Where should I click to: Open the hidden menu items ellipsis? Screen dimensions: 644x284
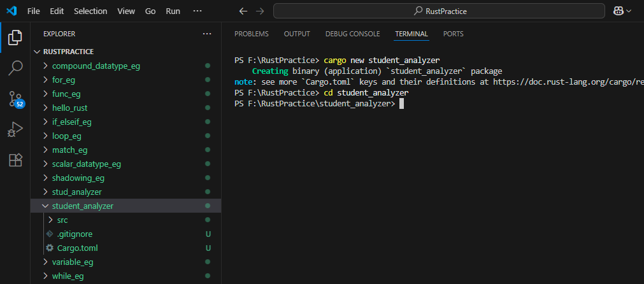(197, 11)
